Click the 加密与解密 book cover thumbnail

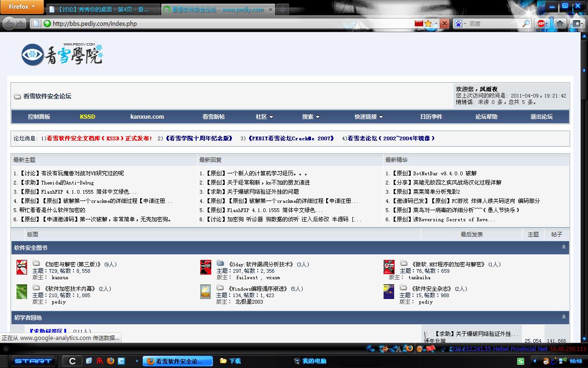pyautogui.click(x=22, y=267)
